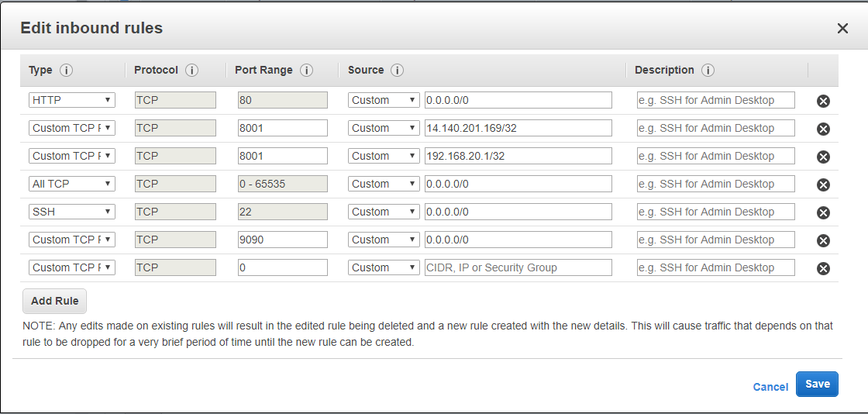868x414 pixels.
Task: Delete the All TCP rule
Action: [823, 185]
